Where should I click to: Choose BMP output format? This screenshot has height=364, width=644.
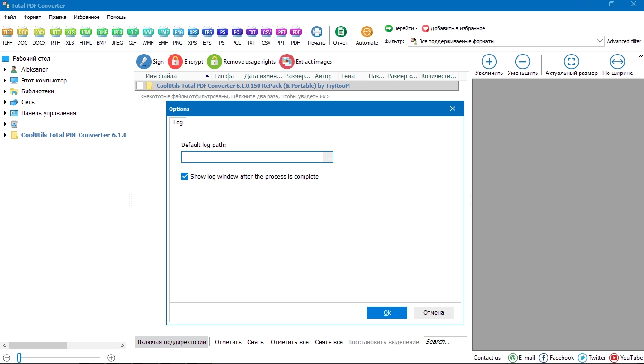click(101, 36)
